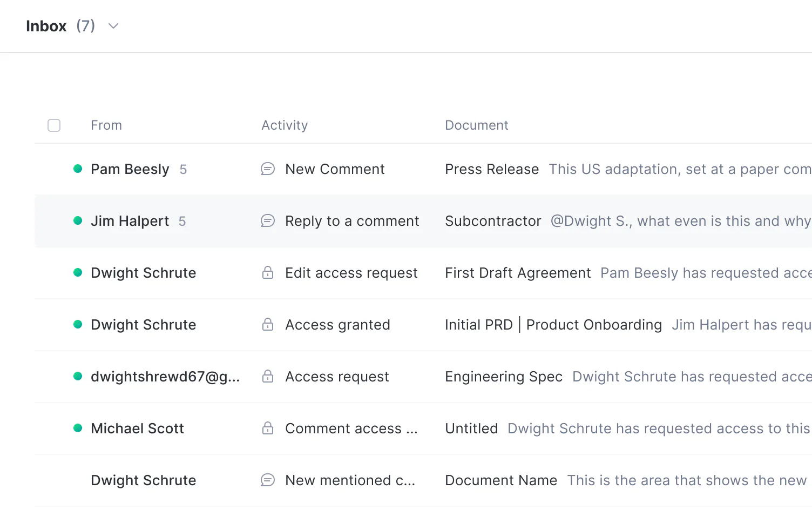The width and height of the screenshot is (812, 523).
Task: Click the Activity column header
Action: click(x=285, y=125)
